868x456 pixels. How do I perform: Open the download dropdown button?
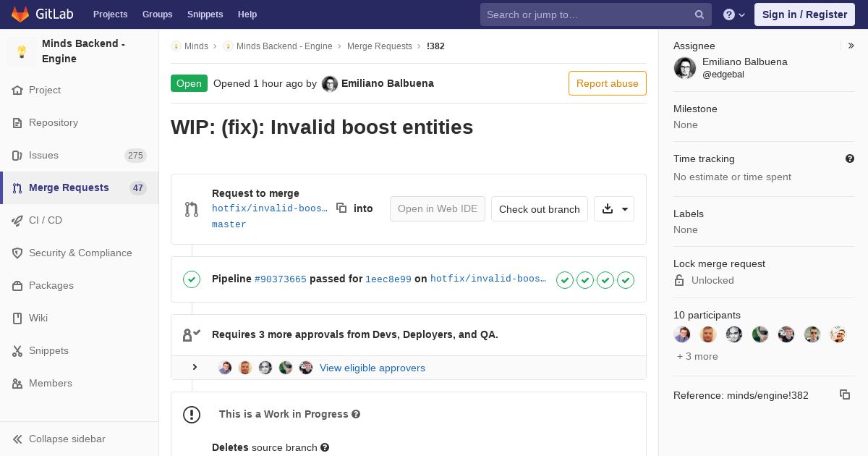614,208
